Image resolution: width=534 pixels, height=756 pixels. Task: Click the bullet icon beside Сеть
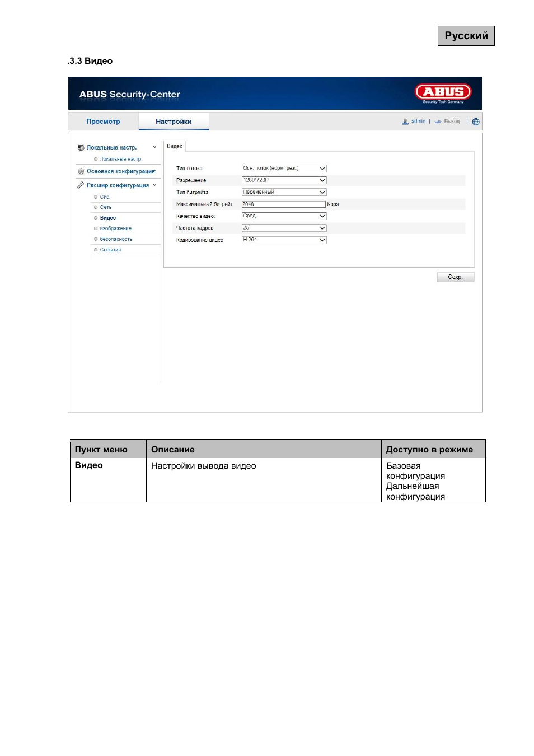(x=96, y=207)
